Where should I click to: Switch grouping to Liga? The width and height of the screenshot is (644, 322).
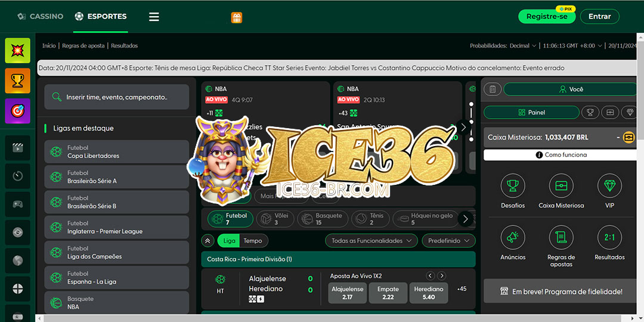coord(229,241)
